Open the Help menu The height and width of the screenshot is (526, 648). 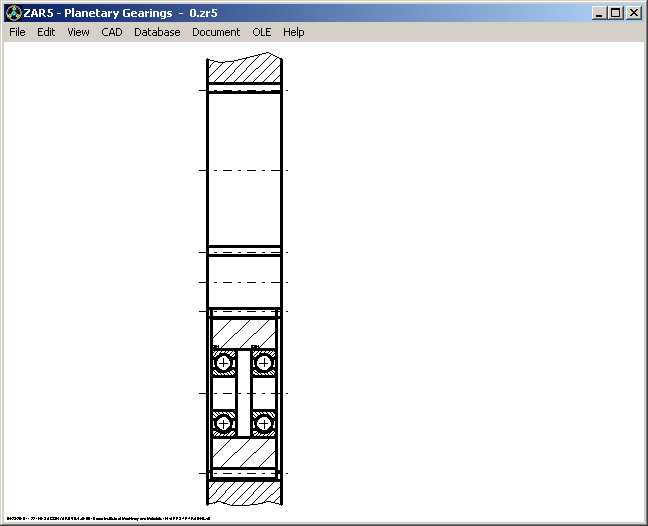pyautogui.click(x=293, y=32)
